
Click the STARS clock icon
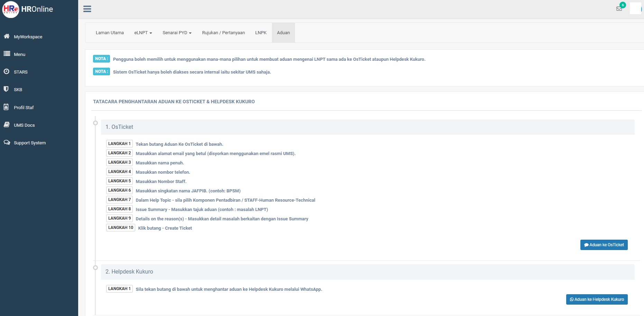pyautogui.click(x=7, y=71)
